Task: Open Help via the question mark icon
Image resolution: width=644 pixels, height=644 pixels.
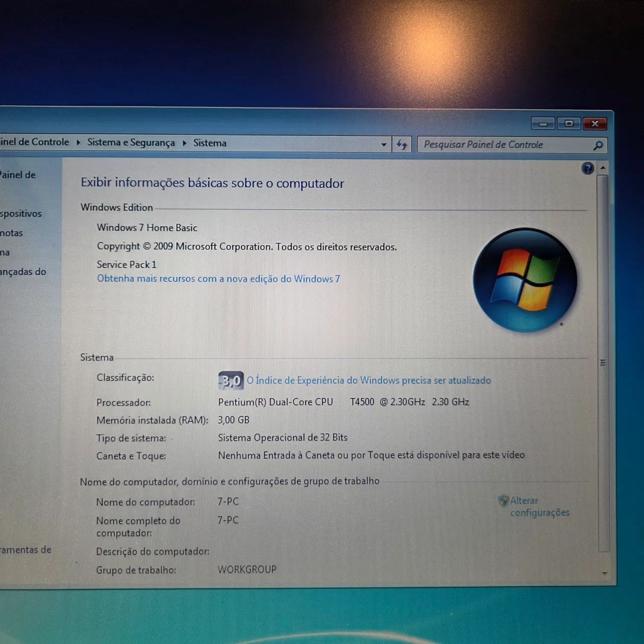Action: [587, 169]
